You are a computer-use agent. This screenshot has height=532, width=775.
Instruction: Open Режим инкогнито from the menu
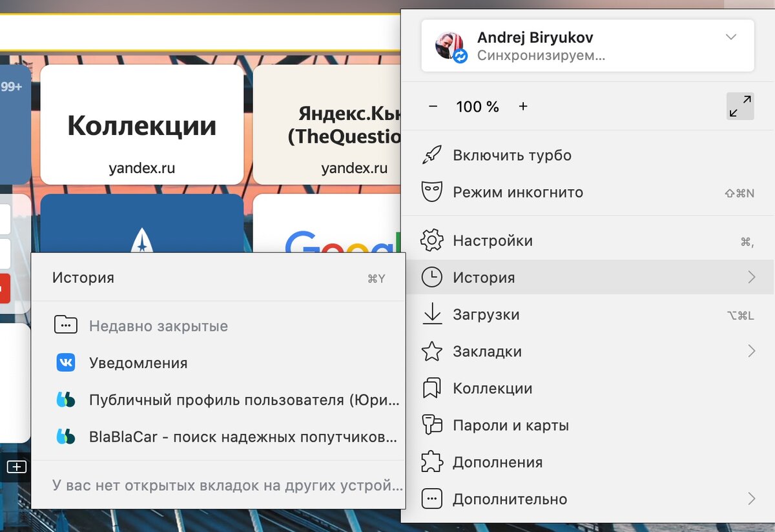pyautogui.click(x=588, y=192)
